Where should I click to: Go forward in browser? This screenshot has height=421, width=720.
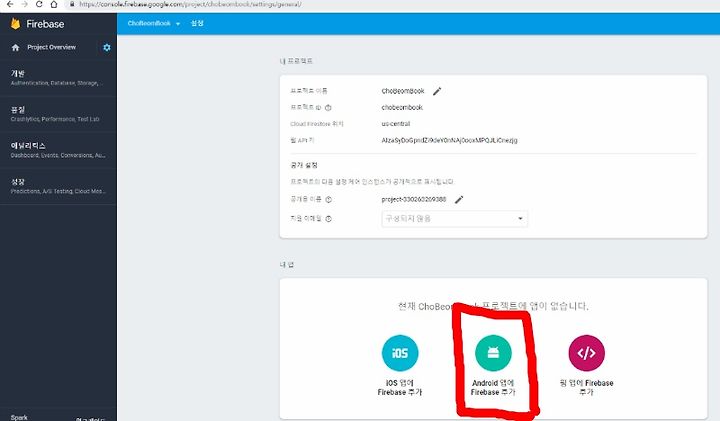[x=24, y=4]
